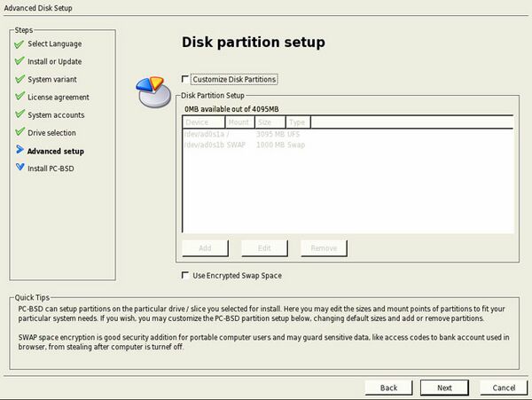This screenshot has width=532, height=400.
Task: Click the green checkmark beside Select Language
Action: (19, 43)
